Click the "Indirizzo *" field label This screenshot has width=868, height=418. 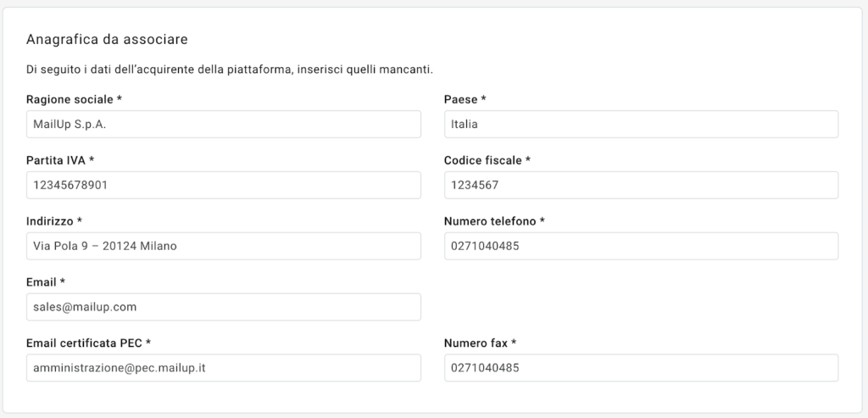point(54,221)
